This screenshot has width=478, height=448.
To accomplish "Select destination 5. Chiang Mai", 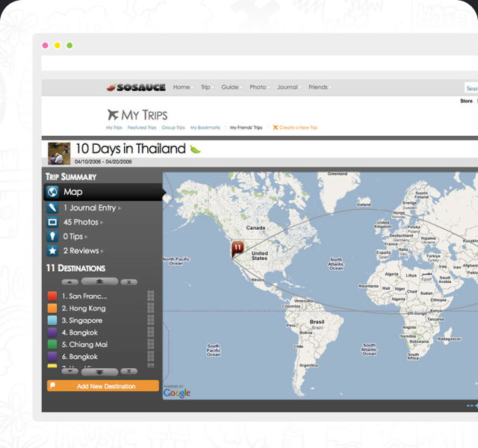I will pyautogui.click(x=84, y=345).
